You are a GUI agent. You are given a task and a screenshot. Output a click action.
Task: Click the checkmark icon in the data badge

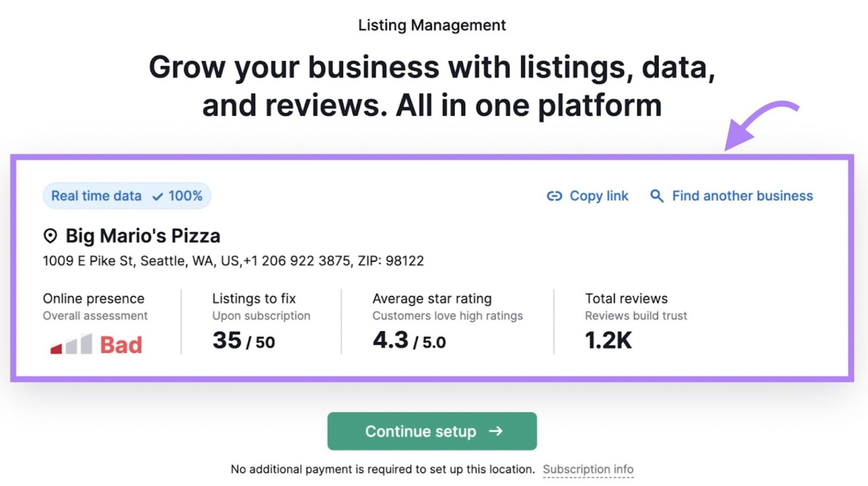[x=157, y=197]
